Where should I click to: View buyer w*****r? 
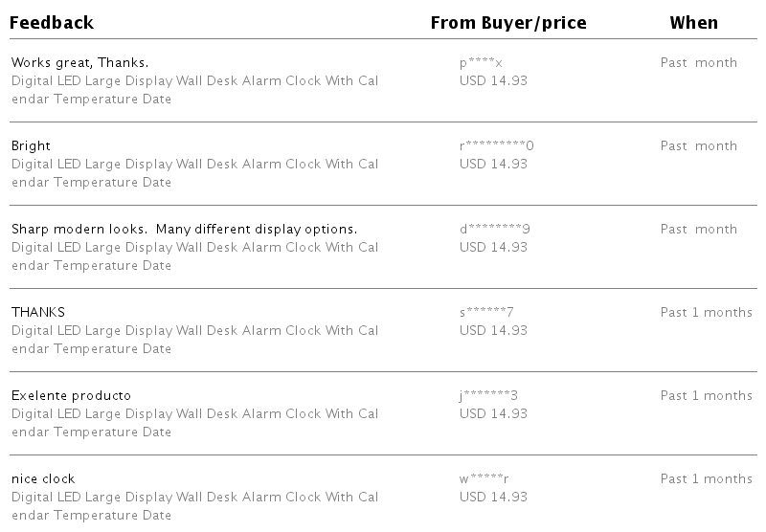click(484, 479)
